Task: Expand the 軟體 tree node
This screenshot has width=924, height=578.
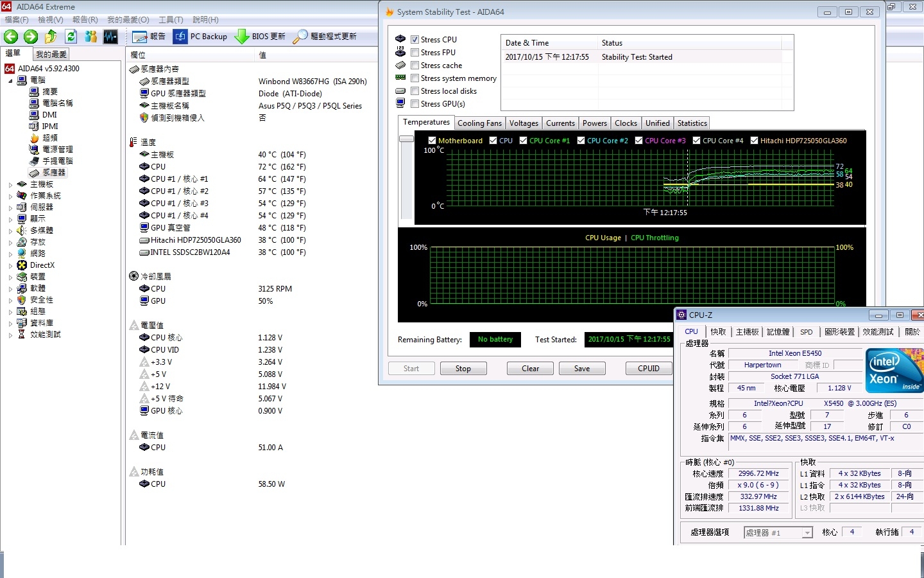Action: point(10,289)
